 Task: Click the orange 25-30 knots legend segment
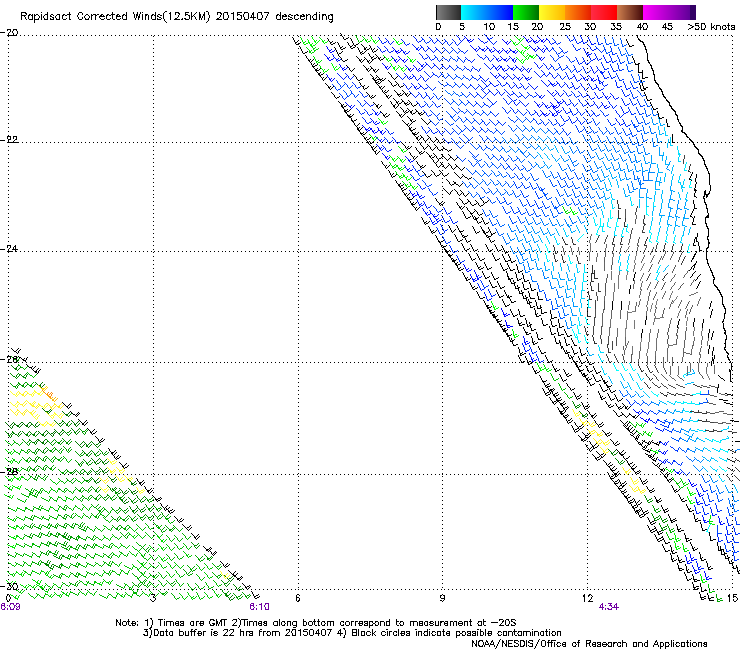click(x=578, y=12)
